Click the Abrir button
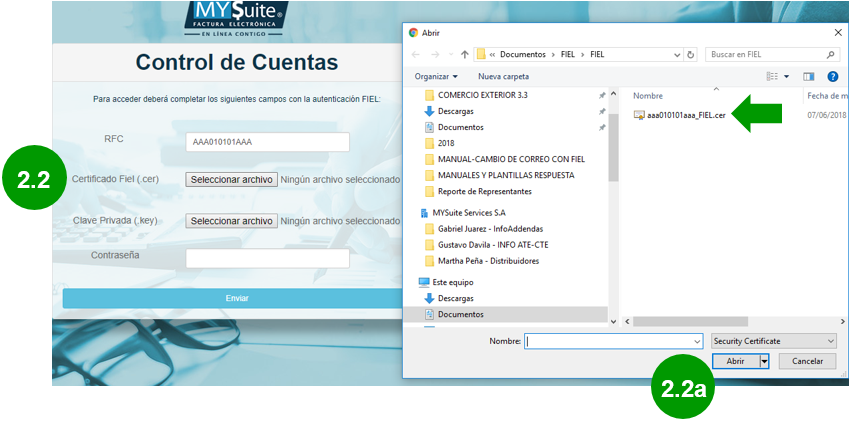The height and width of the screenshot is (421, 850). click(735, 361)
